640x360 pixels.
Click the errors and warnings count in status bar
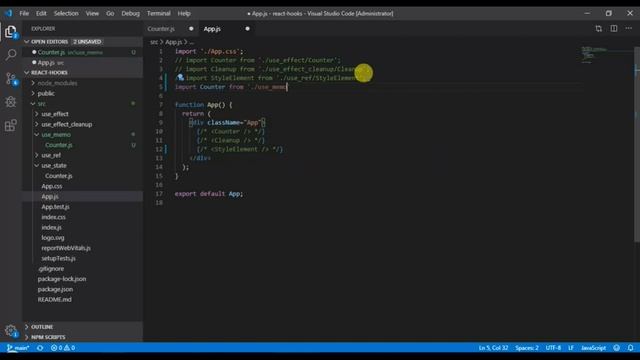click(63, 348)
